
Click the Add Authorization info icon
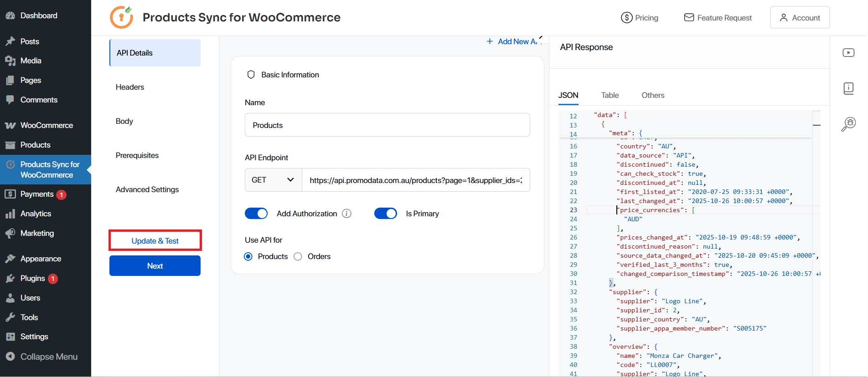point(346,214)
